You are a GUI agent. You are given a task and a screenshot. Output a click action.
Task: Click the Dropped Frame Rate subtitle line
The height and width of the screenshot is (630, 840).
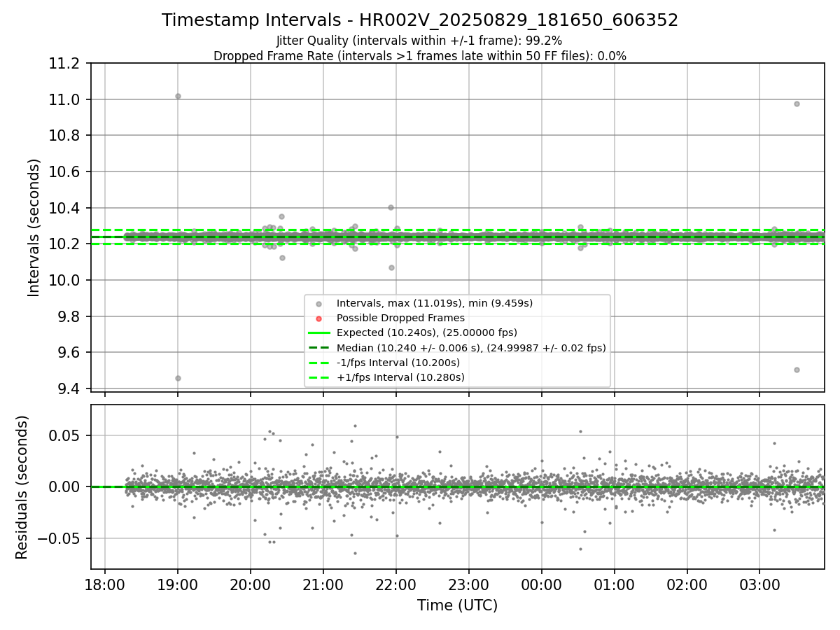coord(420,56)
